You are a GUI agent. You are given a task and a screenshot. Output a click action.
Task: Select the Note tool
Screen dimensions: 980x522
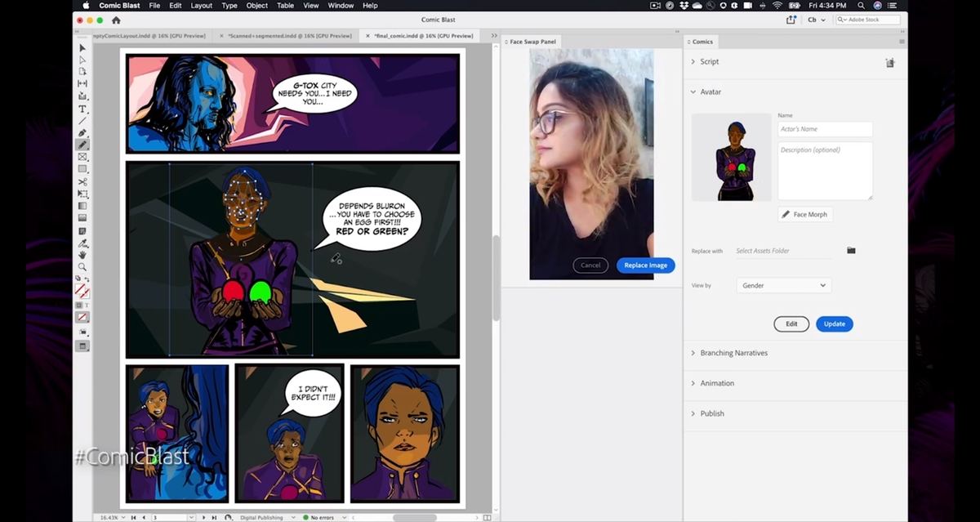tap(82, 230)
